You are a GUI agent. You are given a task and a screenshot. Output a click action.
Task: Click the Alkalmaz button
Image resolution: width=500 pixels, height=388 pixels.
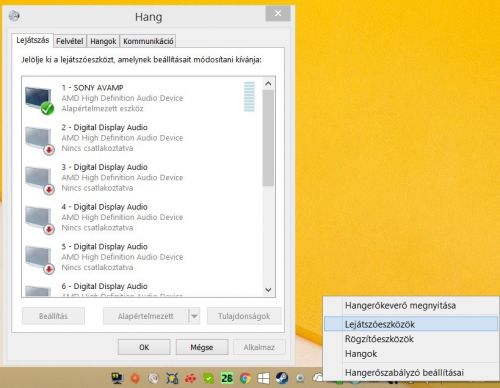point(259,347)
